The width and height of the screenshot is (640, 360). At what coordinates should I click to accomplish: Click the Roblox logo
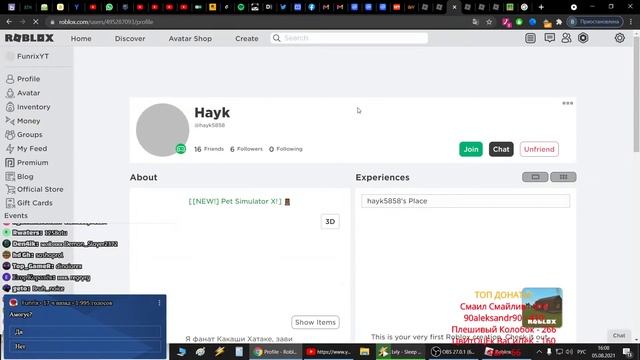point(29,38)
